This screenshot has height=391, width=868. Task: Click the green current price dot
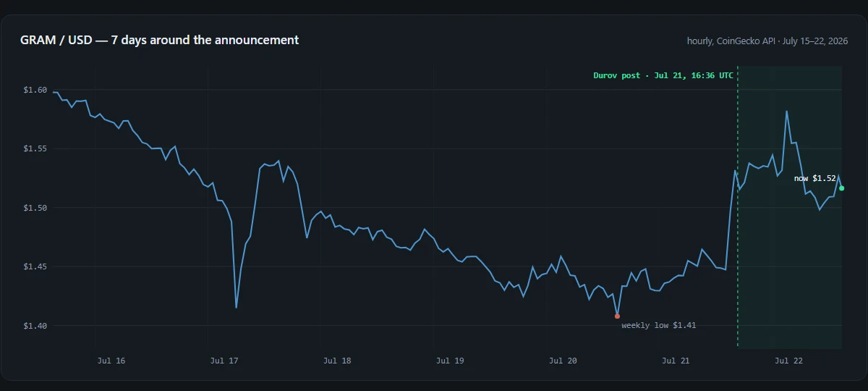coord(842,188)
